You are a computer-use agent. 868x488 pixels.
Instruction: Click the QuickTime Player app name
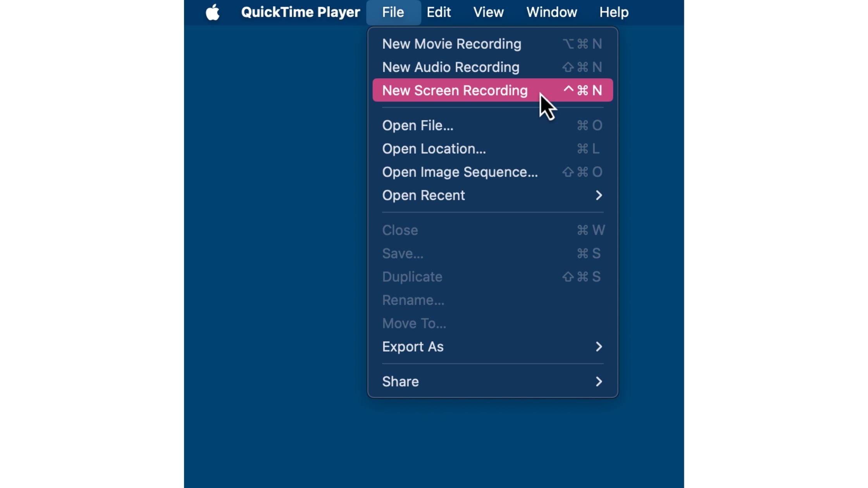(300, 12)
